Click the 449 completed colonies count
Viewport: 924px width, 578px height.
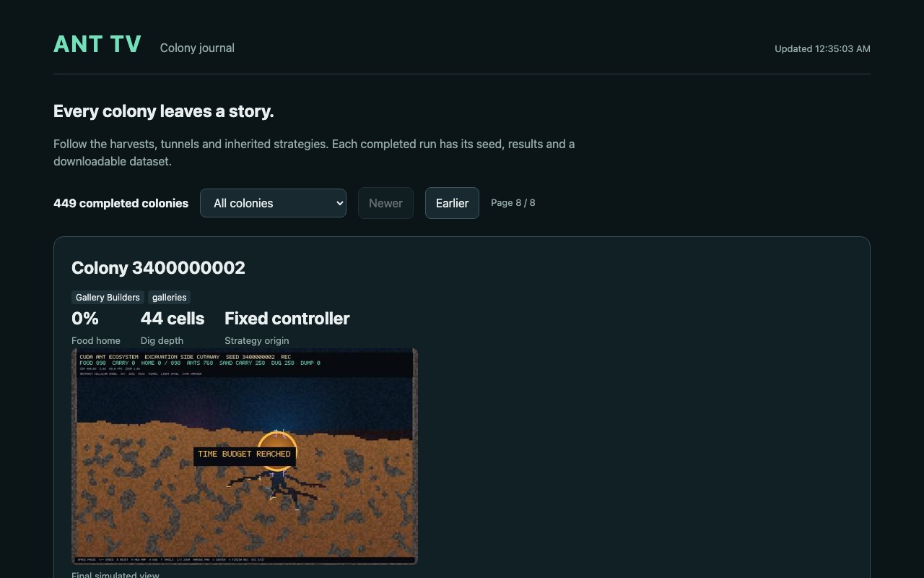click(121, 203)
